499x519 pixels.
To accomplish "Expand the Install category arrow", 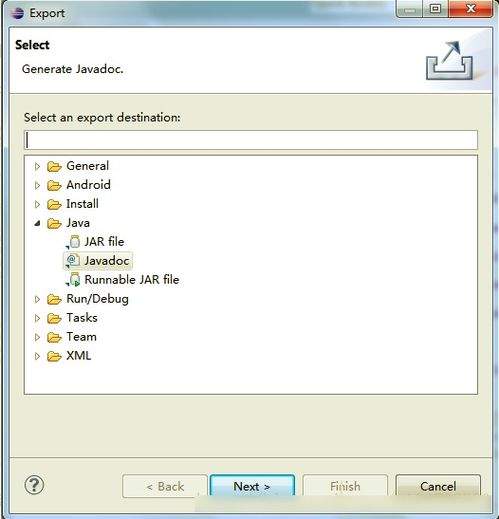I will point(37,204).
